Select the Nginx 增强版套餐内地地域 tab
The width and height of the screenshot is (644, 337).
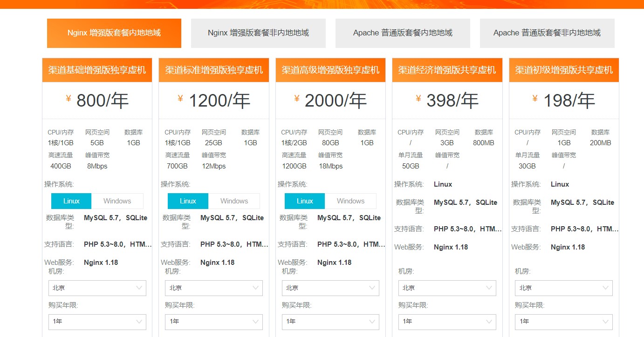click(114, 33)
